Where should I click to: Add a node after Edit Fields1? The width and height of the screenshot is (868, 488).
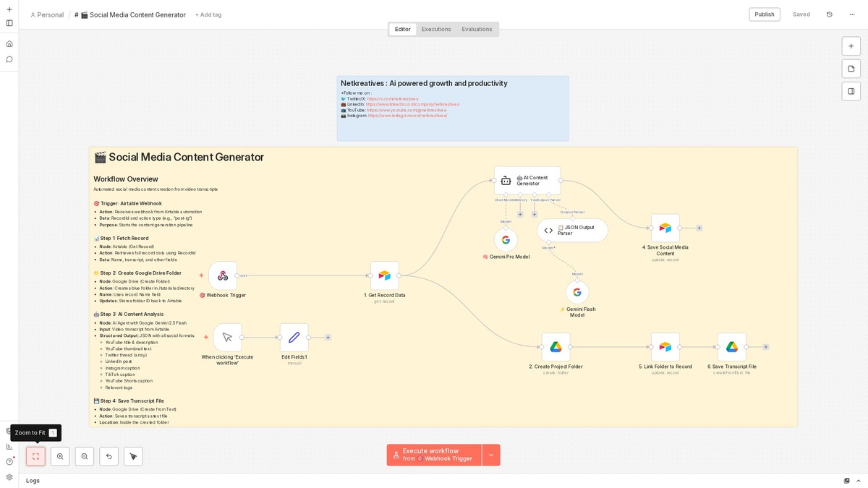tap(328, 337)
